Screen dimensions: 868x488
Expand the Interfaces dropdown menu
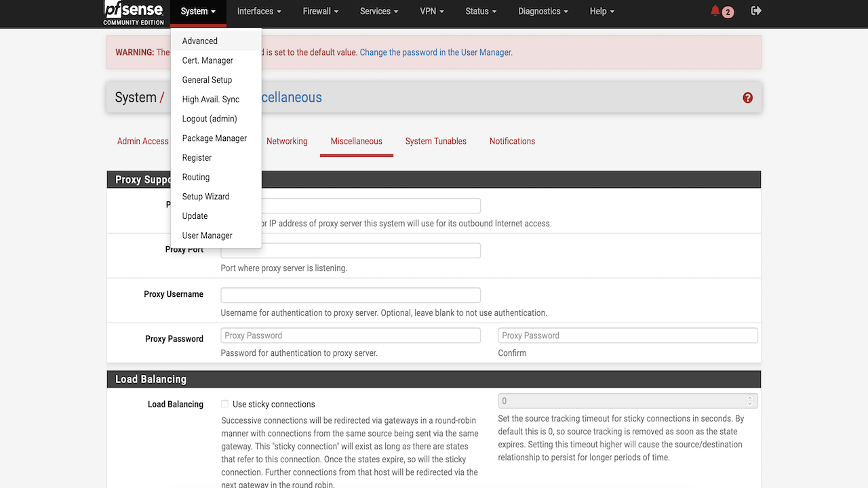(259, 12)
